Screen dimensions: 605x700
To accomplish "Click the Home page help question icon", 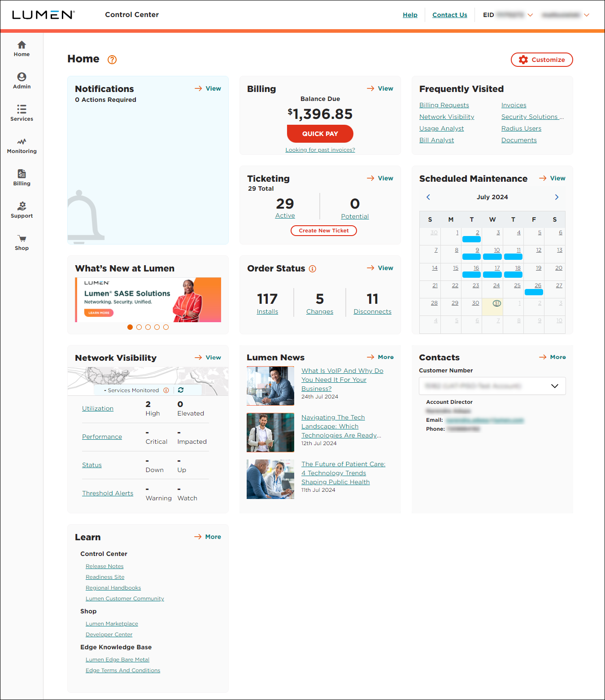I will [x=112, y=60].
